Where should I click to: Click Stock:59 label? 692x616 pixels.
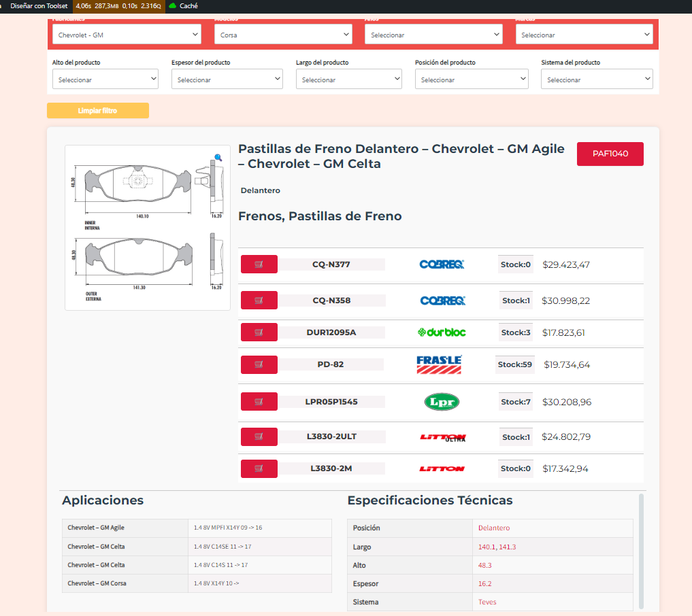click(514, 364)
